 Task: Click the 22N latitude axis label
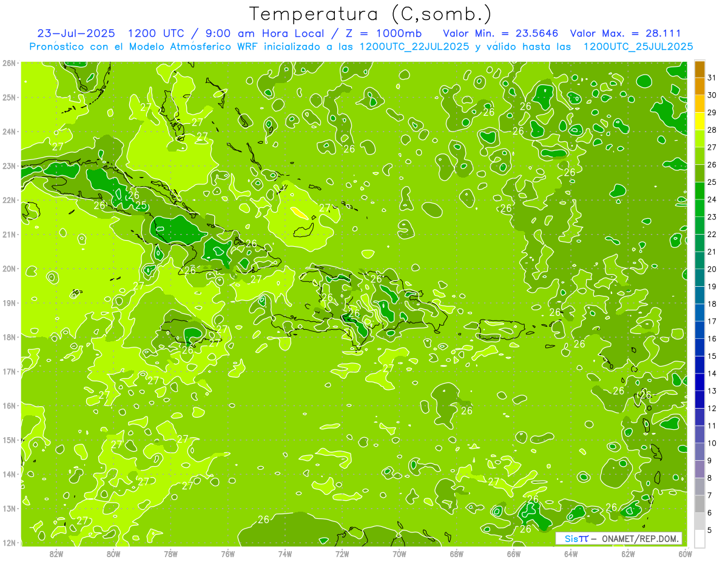9,200
